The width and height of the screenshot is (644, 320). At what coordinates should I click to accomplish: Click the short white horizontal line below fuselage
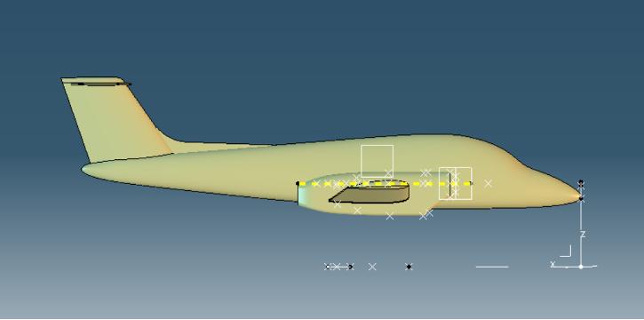pyautogui.click(x=492, y=267)
